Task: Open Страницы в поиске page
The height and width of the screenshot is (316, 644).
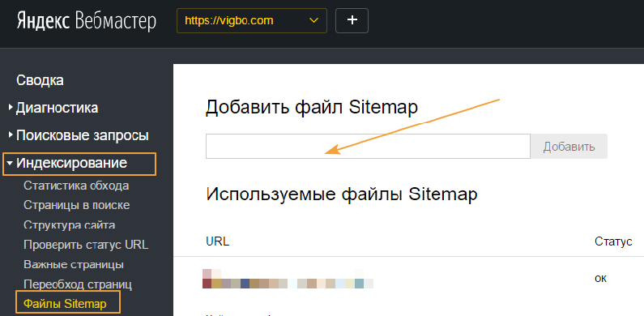Action: (x=77, y=205)
